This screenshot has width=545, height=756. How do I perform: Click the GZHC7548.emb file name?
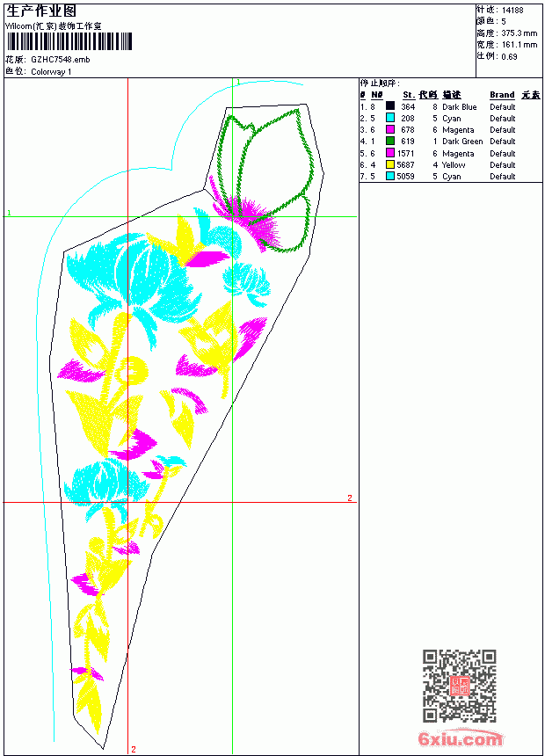[61, 60]
